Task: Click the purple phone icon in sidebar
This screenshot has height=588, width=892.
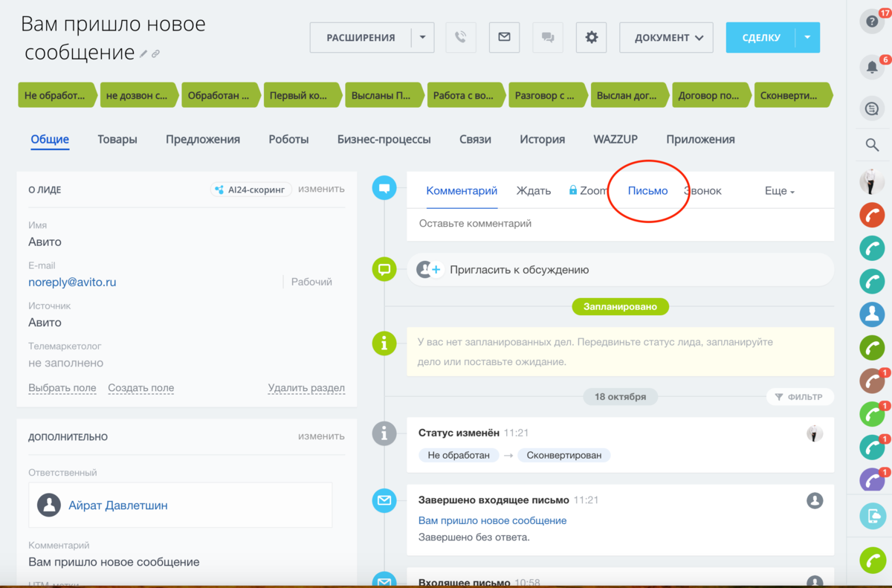Action: point(872,480)
